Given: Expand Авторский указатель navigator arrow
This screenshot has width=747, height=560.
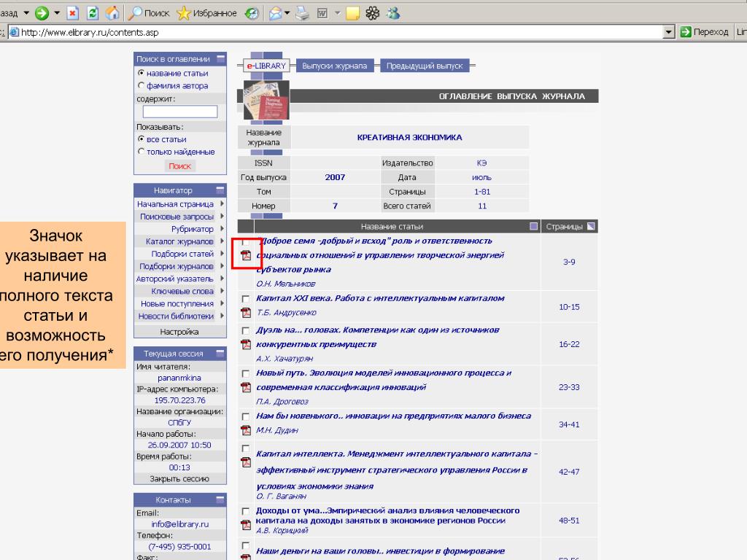Looking at the screenshot, I should pyautogui.click(x=222, y=279).
